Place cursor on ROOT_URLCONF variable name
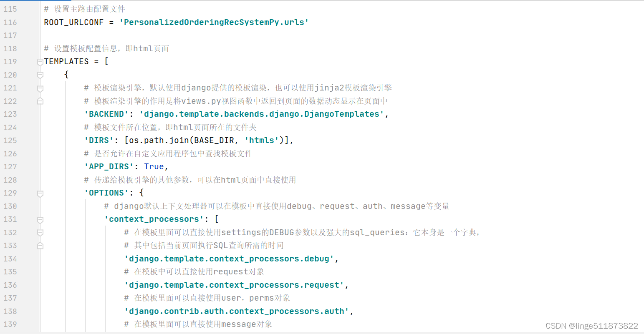The image size is (644, 334). coord(74,23)
